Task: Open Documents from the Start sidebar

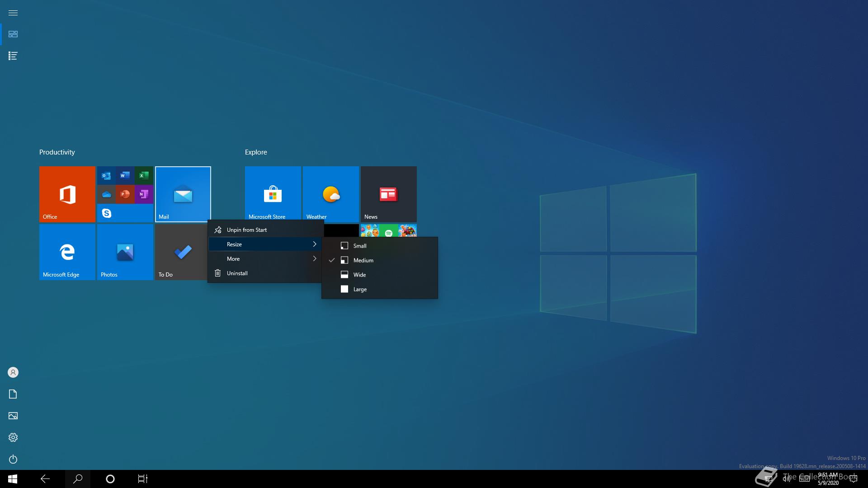Action: tap(13, 394)
